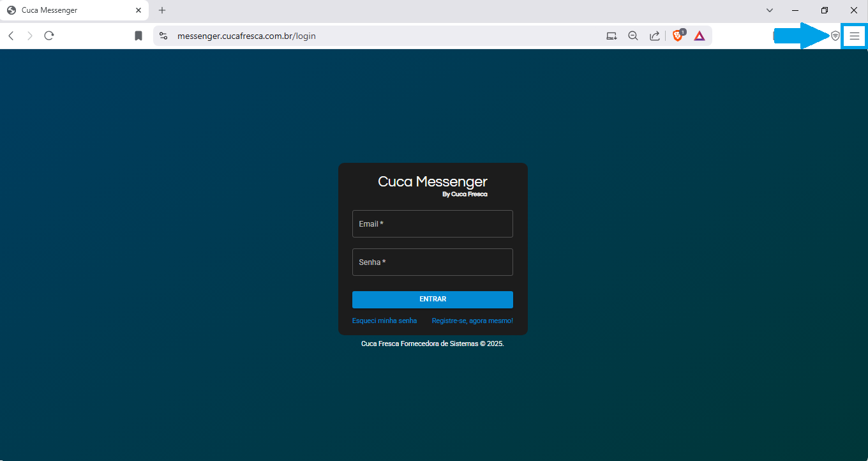Click the 'Cuca Messenger' heading text

tap(433, 181)
